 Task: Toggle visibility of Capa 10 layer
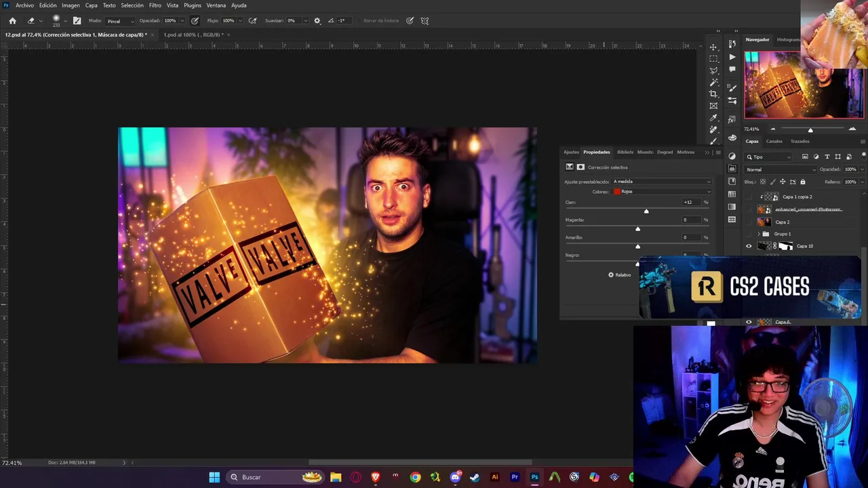point(749,247)
